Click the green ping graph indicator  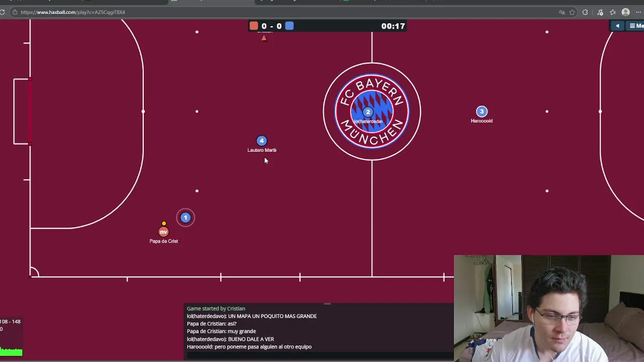11,352
